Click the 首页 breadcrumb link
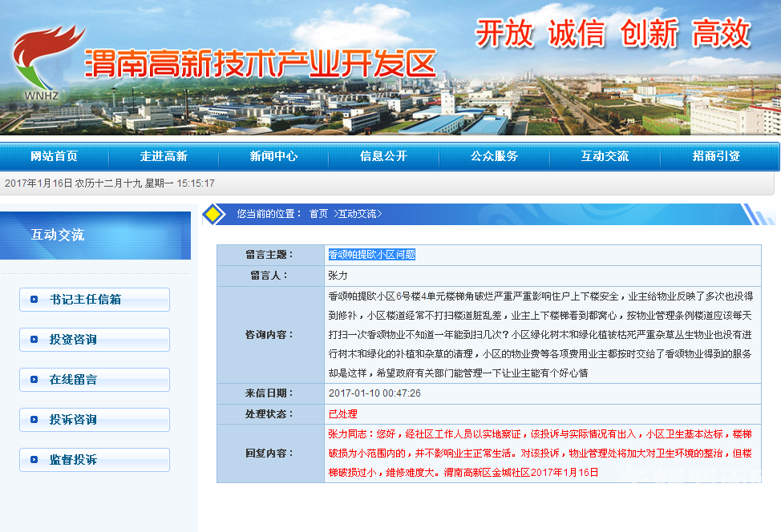The height and width of the screenshot is (532, 781). pyautogui.click(x=318, y=214)
